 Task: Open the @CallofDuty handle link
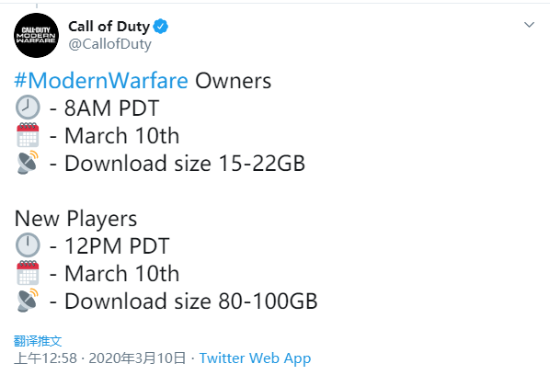(x=110, y=44)
